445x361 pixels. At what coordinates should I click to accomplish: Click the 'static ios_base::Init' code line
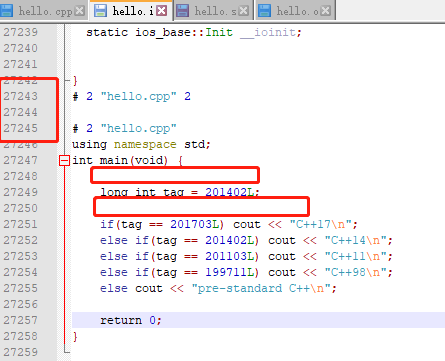194,32
